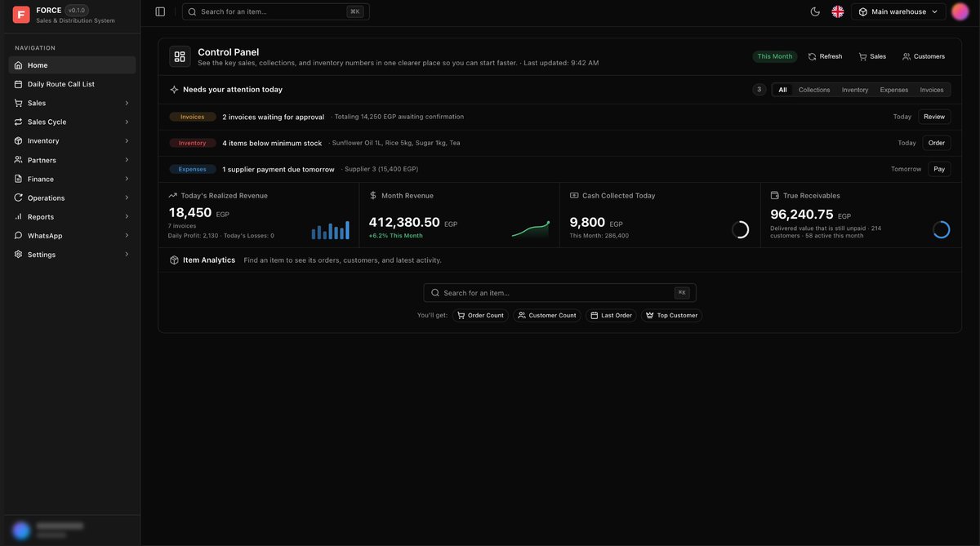Switch to the Invoices tab
Screen dimensions: 980x546
[x=932, y=90]
